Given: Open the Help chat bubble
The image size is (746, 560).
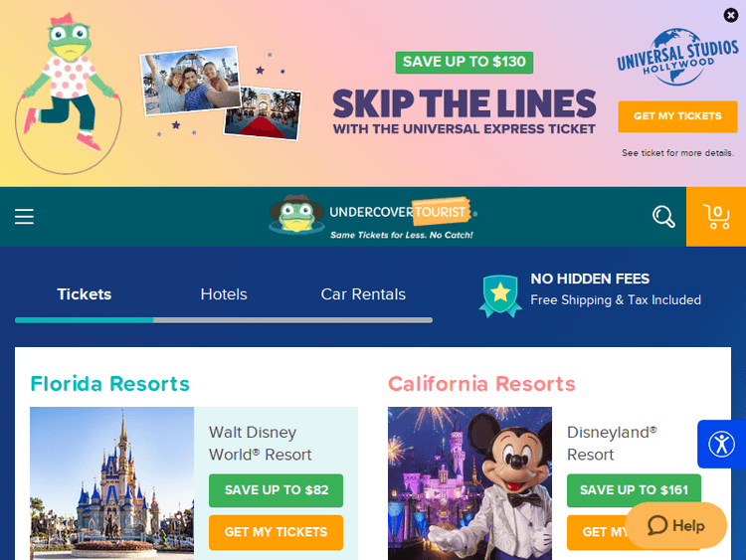Looking at the screenshot, I should coord(676,525).
